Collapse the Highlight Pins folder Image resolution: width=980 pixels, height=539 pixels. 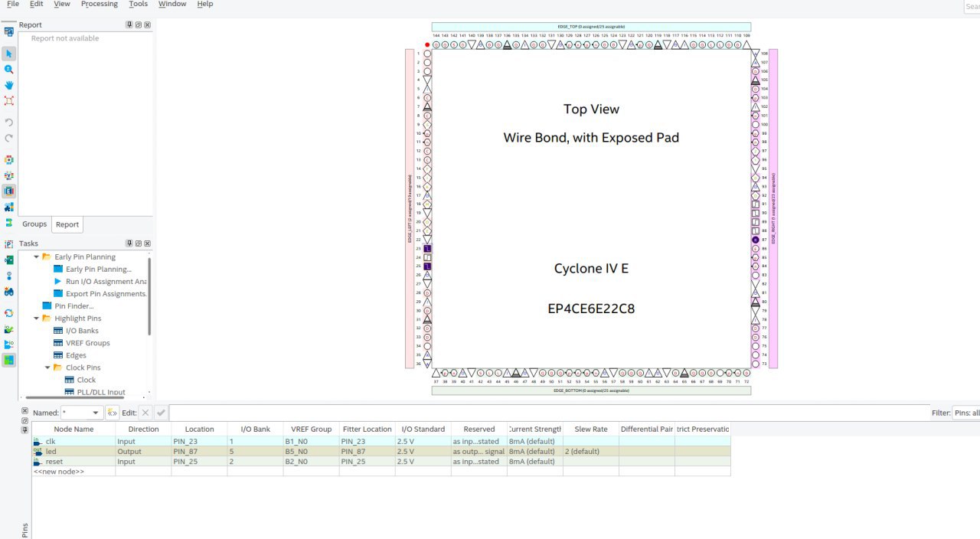[36, 318]
